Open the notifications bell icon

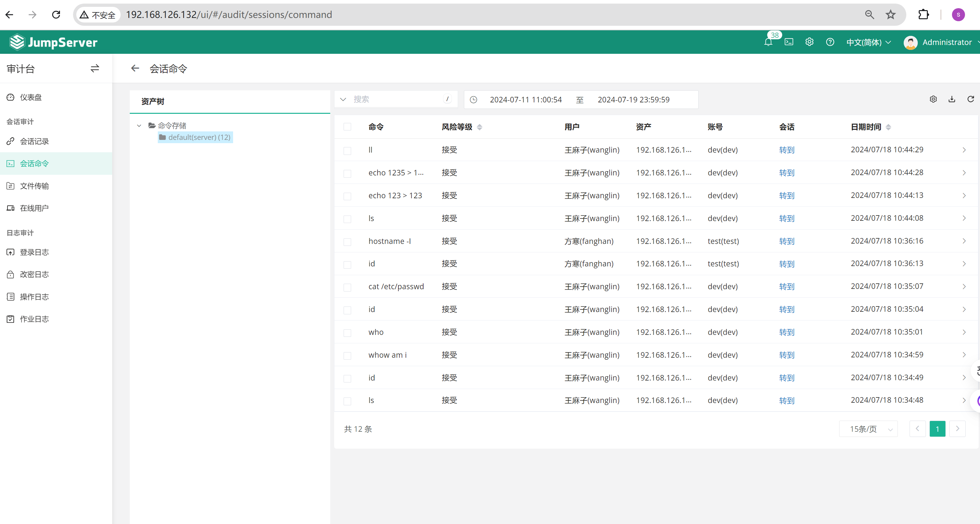(x=768, y=42)
